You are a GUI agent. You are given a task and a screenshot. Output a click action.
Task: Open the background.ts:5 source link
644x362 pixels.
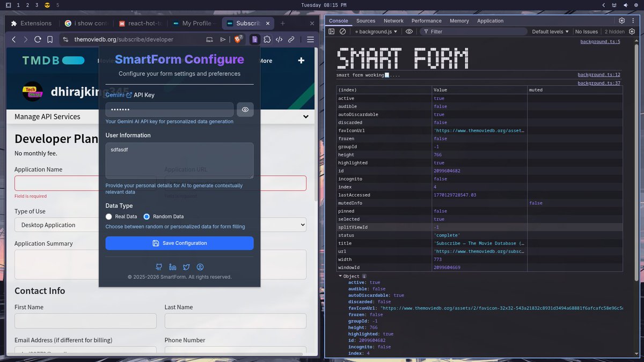click(600, 41)
